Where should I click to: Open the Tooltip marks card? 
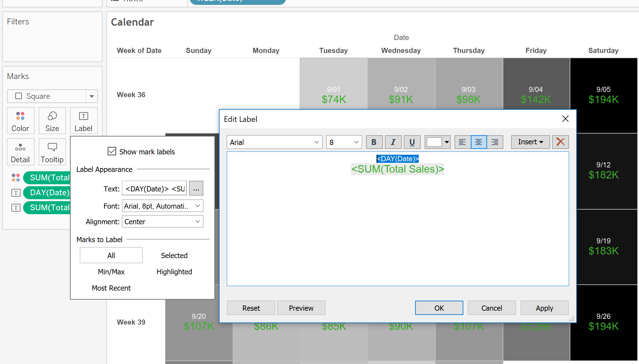pyautogui.click(x=52, y=152)
